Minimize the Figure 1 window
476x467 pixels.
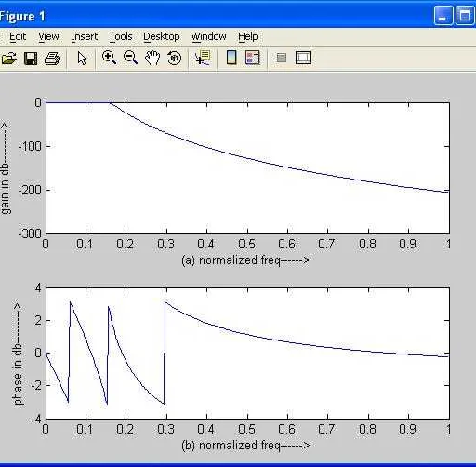coord(443,16)
